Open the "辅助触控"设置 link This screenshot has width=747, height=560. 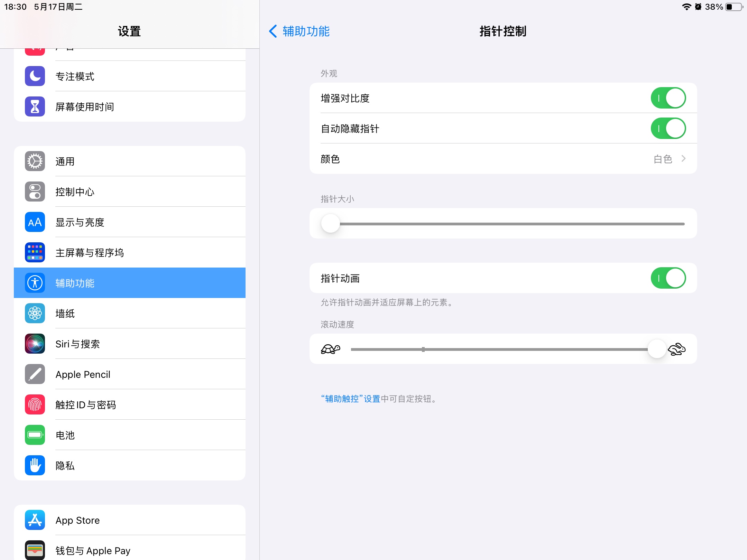pos(351,399)
